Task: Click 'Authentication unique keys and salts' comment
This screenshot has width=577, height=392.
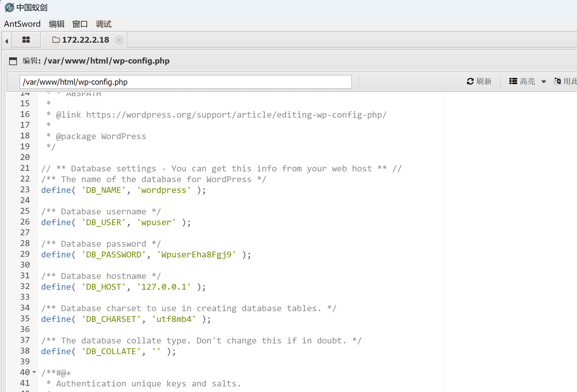Action: [148, 384]
